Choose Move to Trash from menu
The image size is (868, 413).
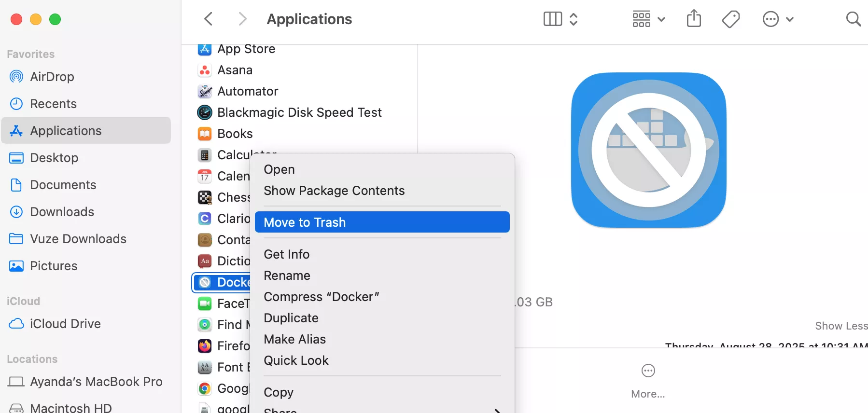[382, 222]
